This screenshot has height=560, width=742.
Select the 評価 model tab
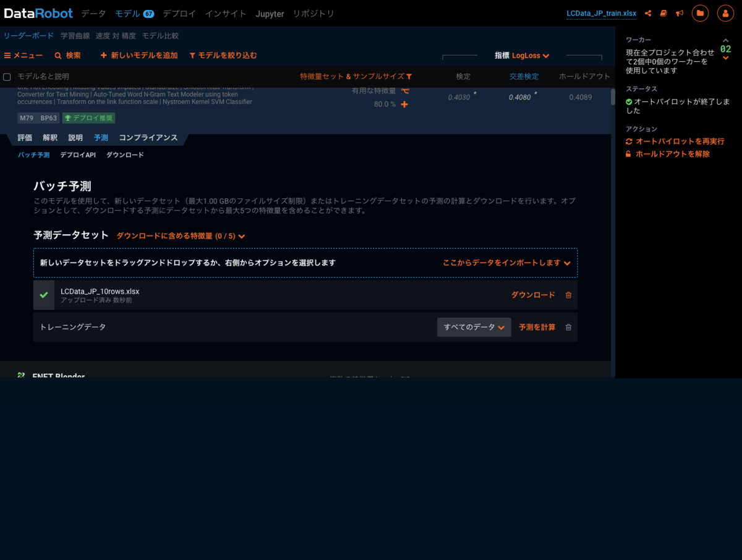point(25,138)
